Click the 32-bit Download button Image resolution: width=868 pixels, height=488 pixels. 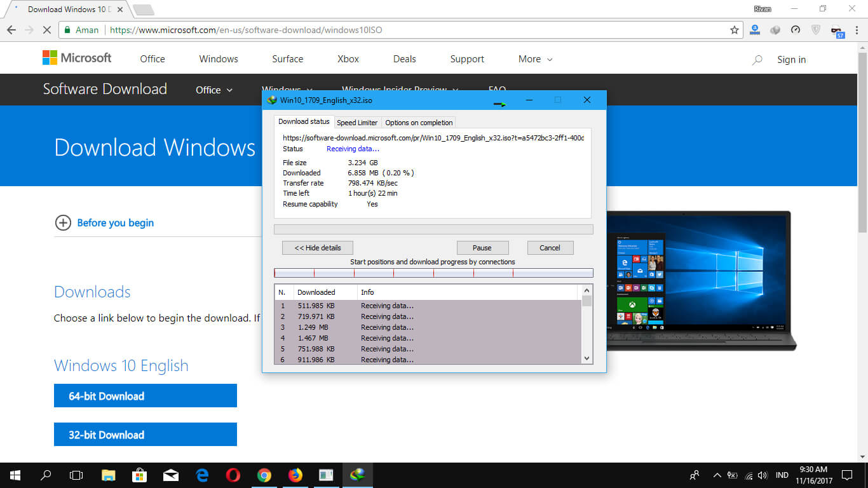tap(146, 435)
